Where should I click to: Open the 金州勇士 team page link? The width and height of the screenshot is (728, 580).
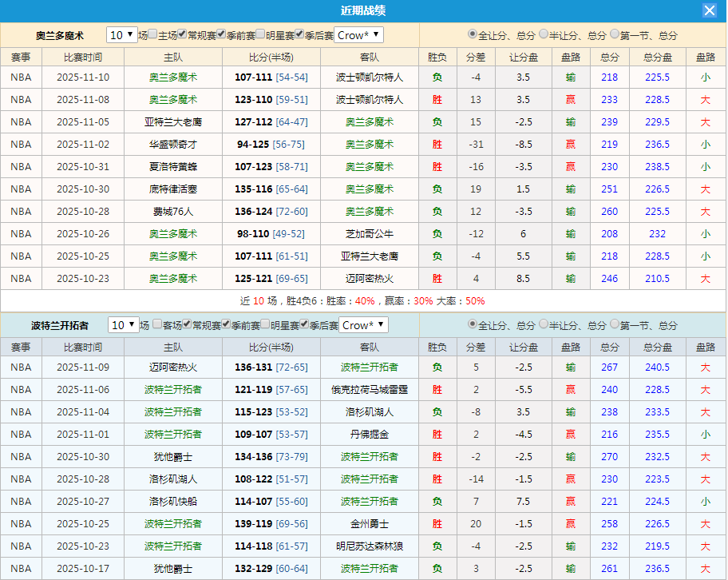(x=368, y=524)
